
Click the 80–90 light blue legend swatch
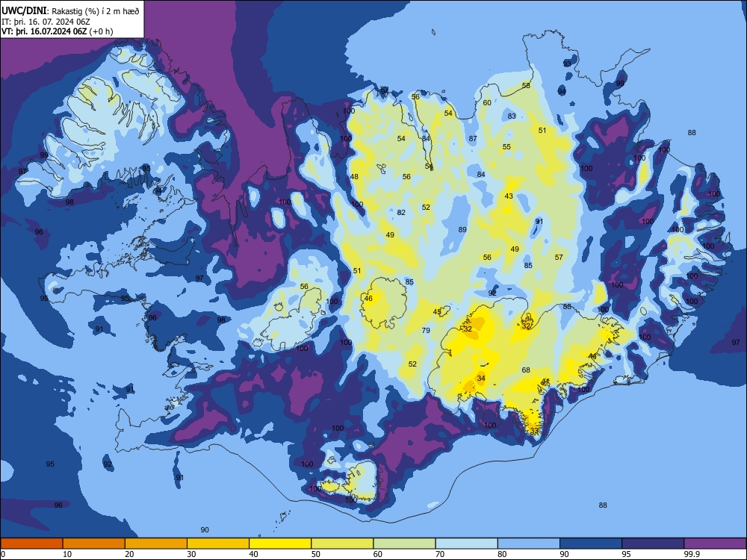click(x=529, y=544)
